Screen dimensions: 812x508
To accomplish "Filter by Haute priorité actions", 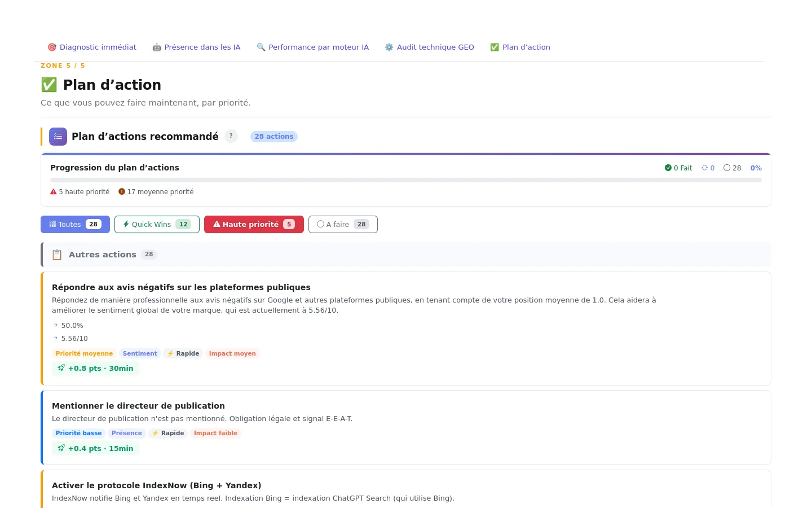I will pos(254,224).
